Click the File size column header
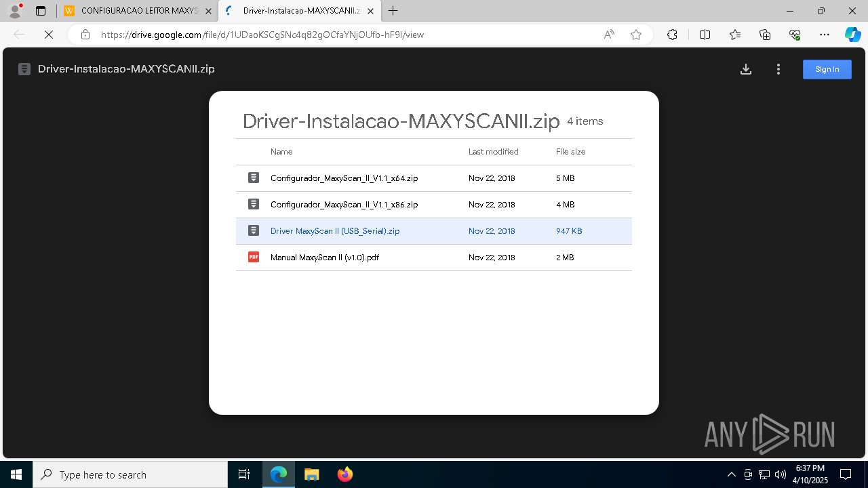Screen dimensions: 868x488 [570, 152]
